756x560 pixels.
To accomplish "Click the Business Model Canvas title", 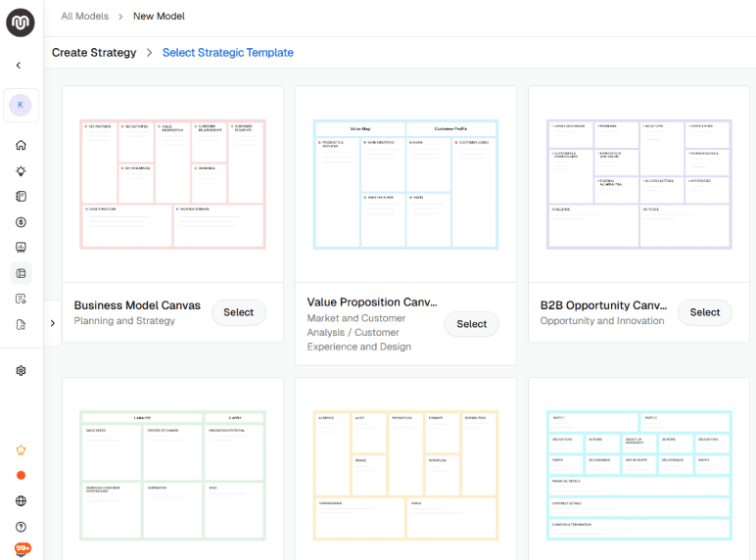I will click(137, 305).
